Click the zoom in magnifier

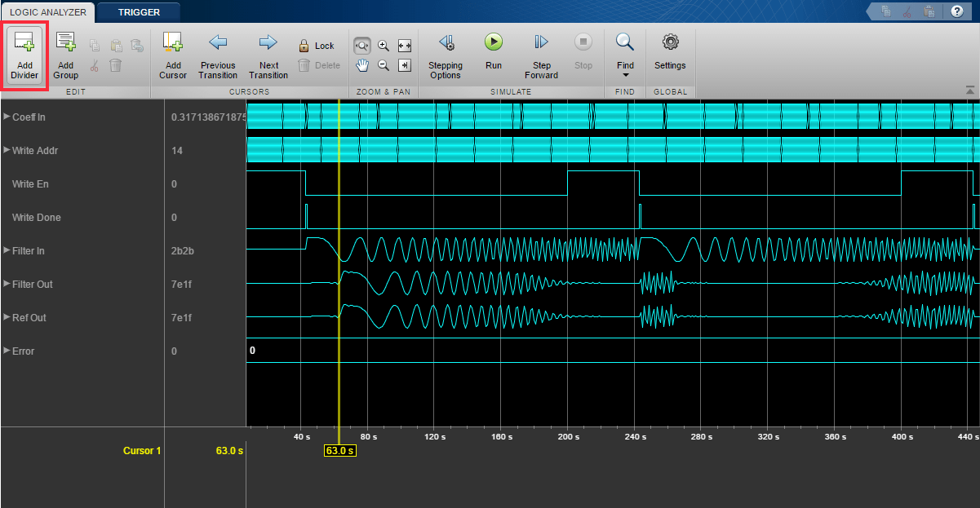point(383,46)
